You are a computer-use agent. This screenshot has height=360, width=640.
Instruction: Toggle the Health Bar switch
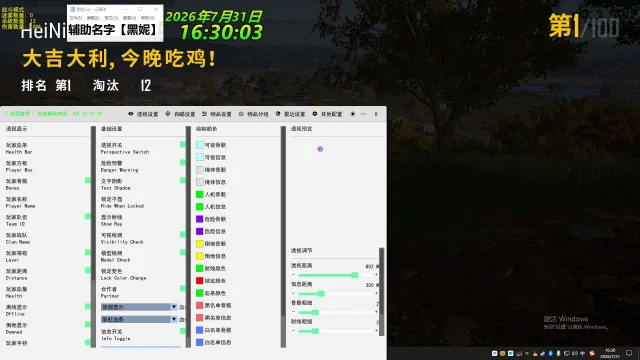(x=87, y=145)
